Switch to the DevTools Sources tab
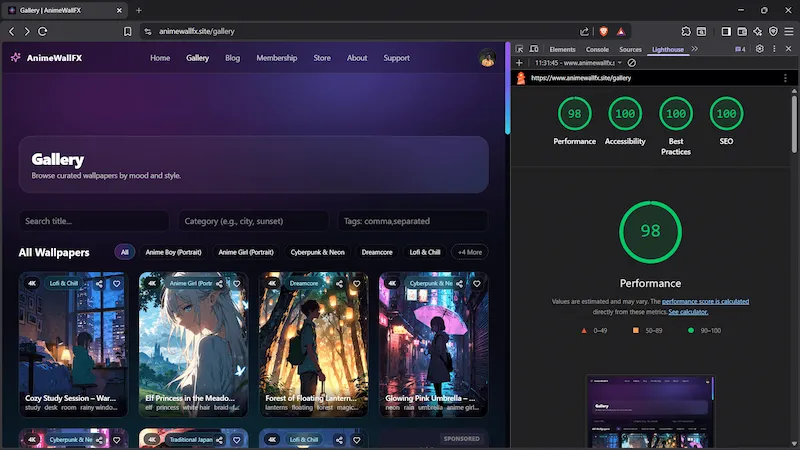 630,49
